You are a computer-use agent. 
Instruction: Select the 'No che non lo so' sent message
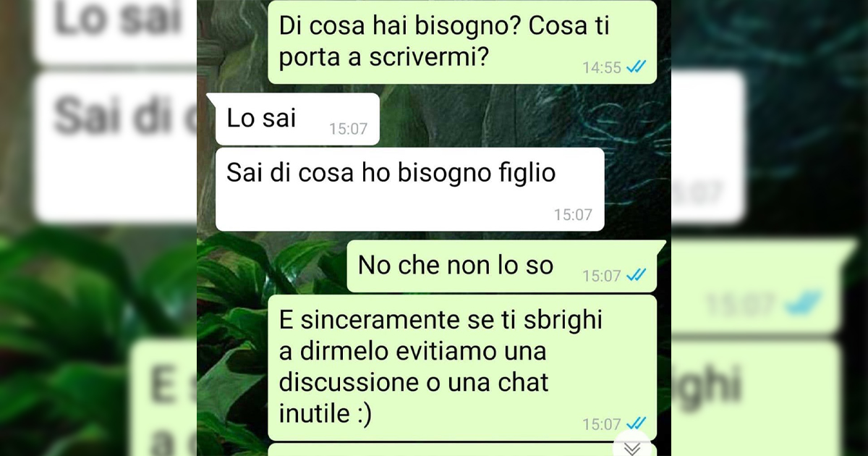click(506, 266)
